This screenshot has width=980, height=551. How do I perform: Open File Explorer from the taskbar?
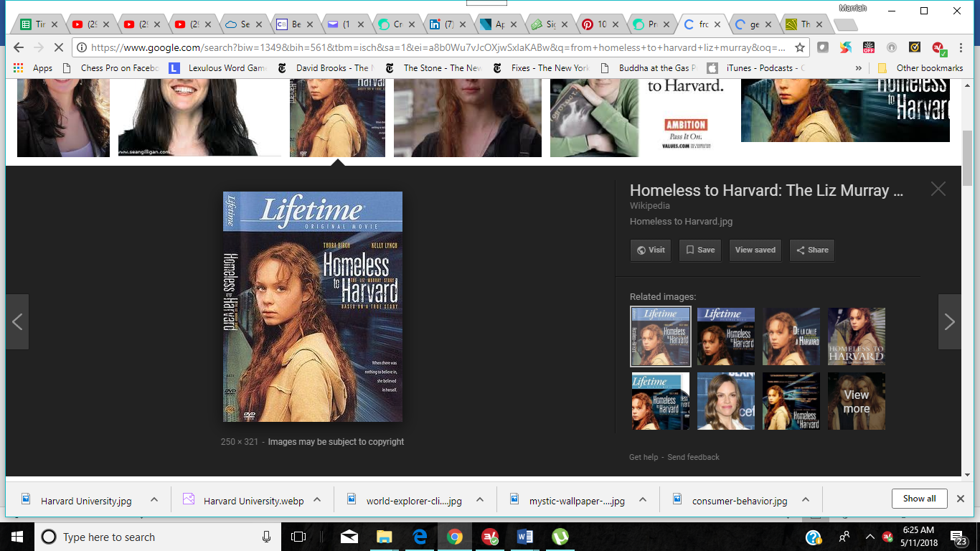pos(385,537)
